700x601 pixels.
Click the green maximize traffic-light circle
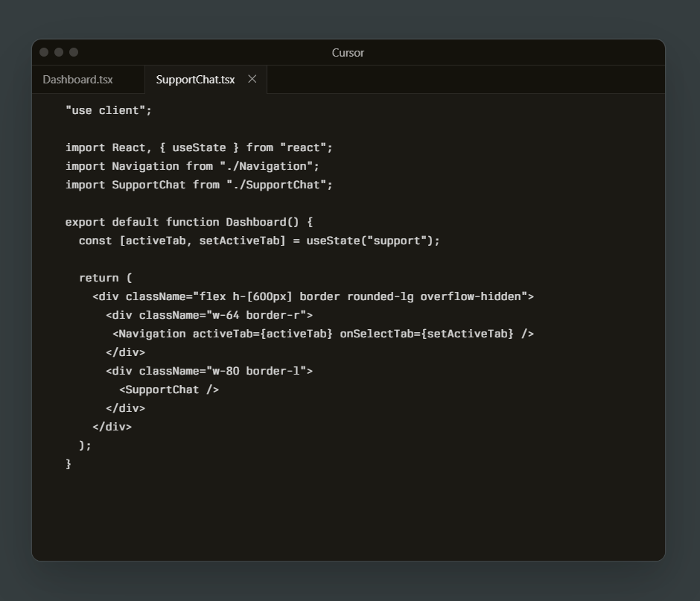(x=73, y=52)
